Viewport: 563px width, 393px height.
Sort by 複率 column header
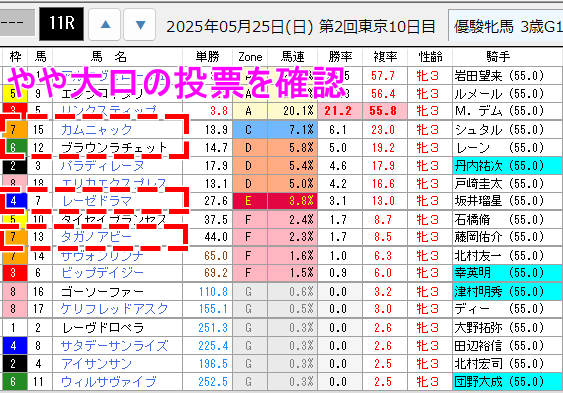tap(385, 57)
